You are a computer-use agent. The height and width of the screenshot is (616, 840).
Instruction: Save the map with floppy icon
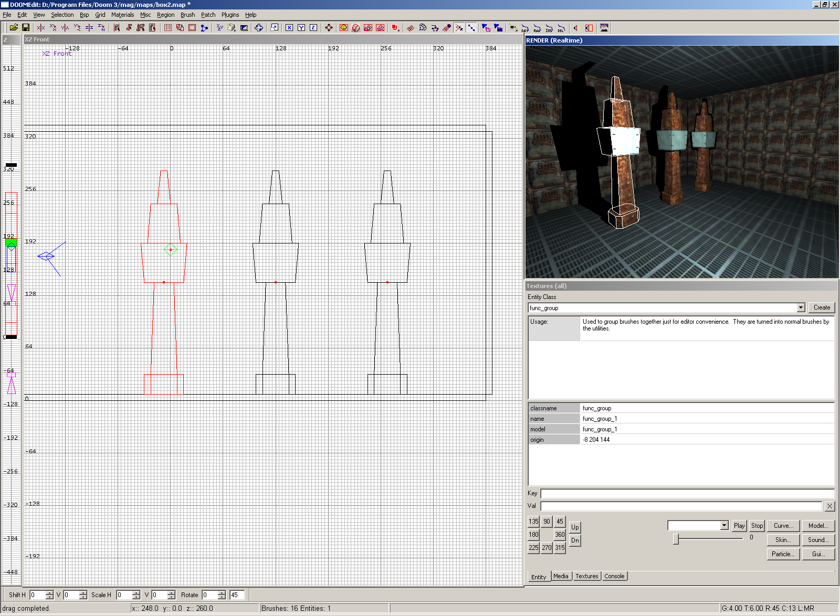[x=25, y=28]
